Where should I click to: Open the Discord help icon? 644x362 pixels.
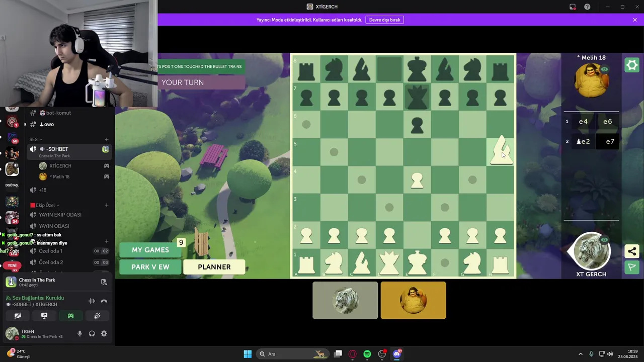pyautogui.click(x=587, y=7)
